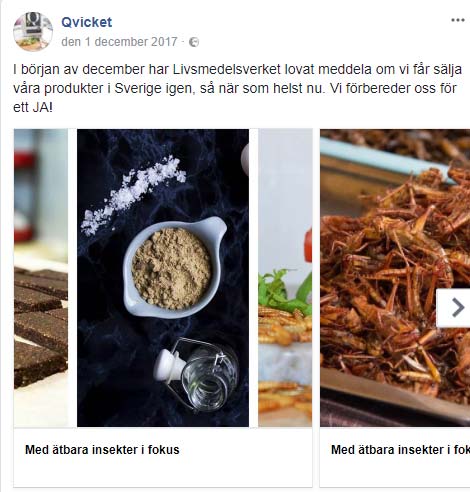This screenshot has height=492, width=470.
Task: Click the Qvicket profile picture
Action: click(33, 32)
